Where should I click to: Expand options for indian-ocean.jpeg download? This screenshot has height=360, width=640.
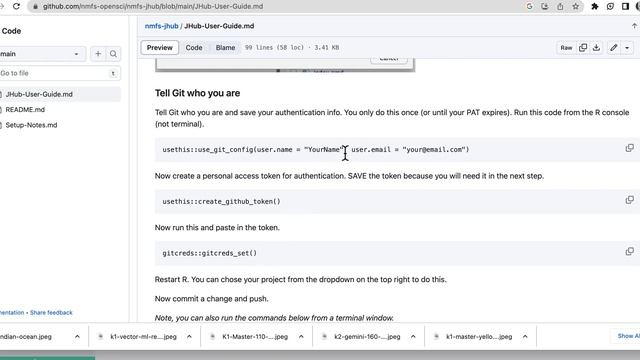point(77,337)
